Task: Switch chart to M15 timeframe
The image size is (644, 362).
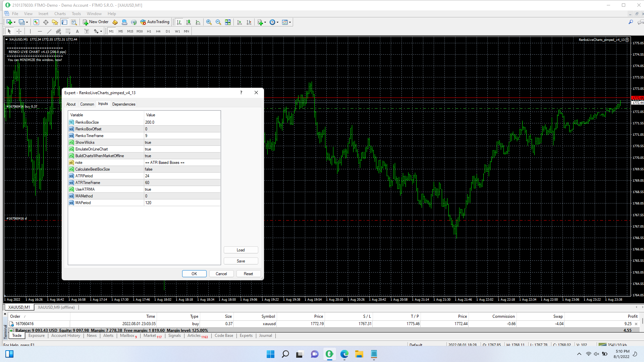Action: click(130, 31)
